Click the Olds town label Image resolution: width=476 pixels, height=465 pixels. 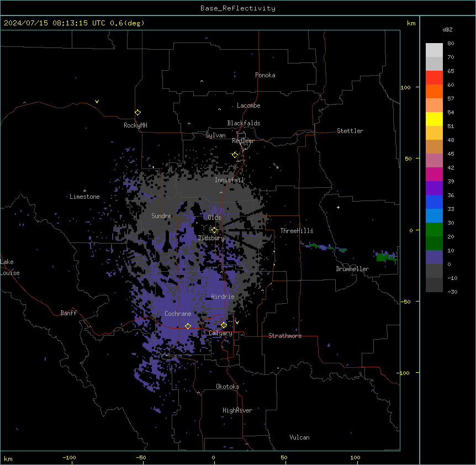click(214, 218)
